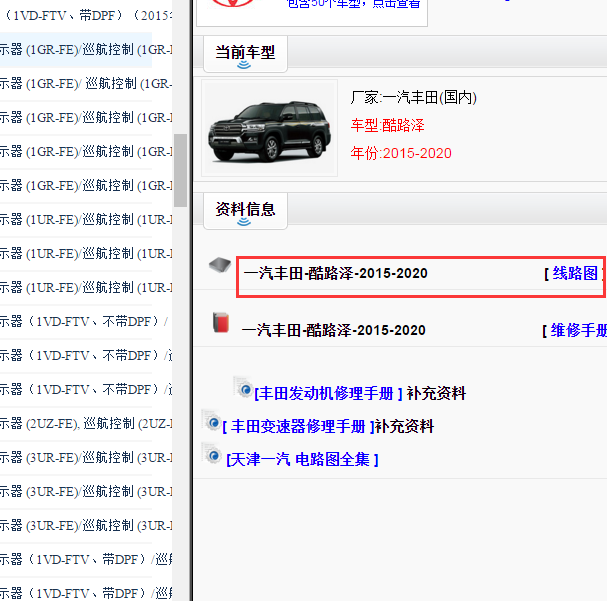Click bullet icon beside 天津一汽 电路图全集

click(211, 454)
